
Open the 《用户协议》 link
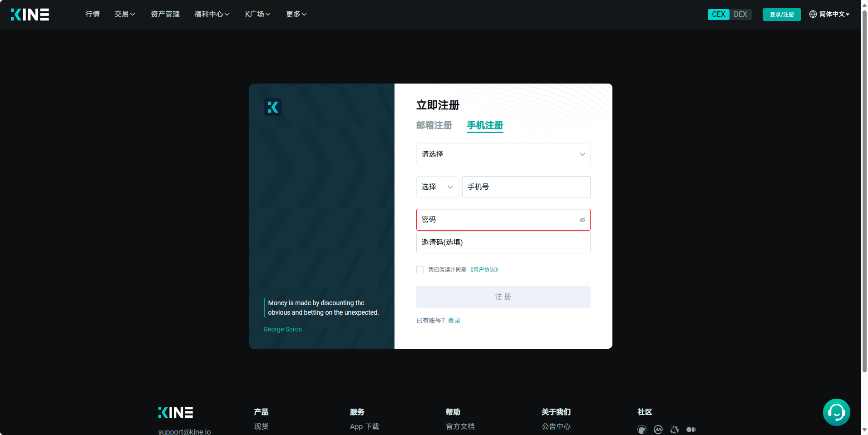(x=484, y=270)
